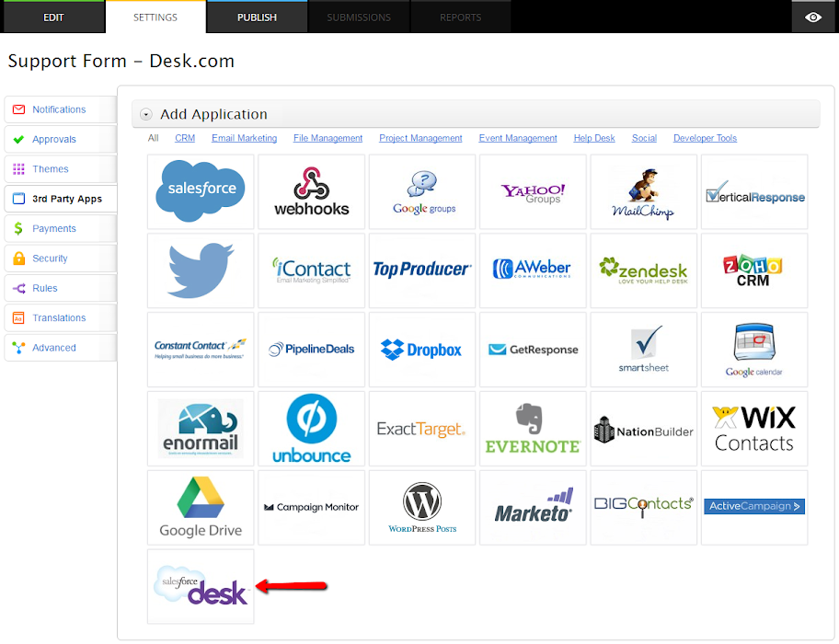Open the GetResponse app tile

coord(533,350)
